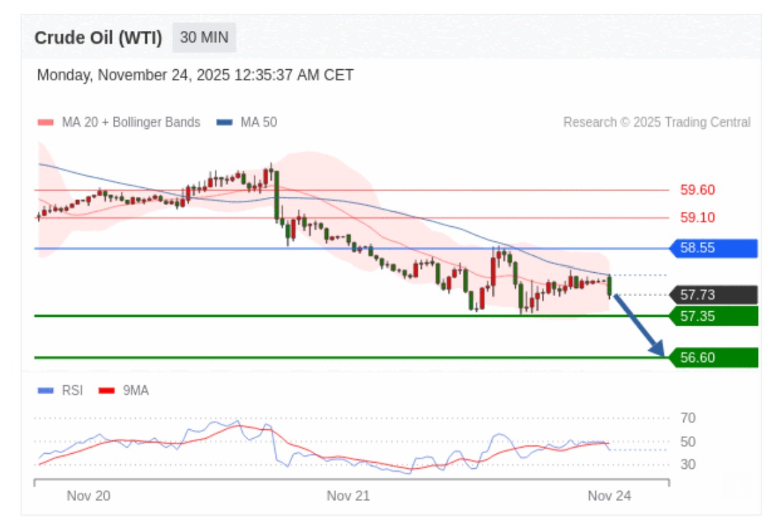Image resolution: width=782 pixels, height=532 pixels.
Task: Click the red 59.60 resistance label
Action: (697, 190)
